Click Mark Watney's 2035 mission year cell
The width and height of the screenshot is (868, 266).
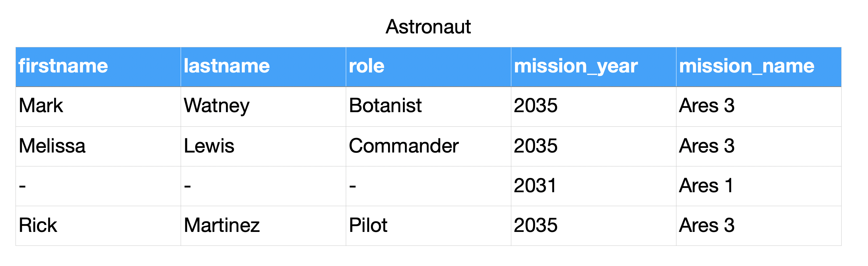(536, 106)
